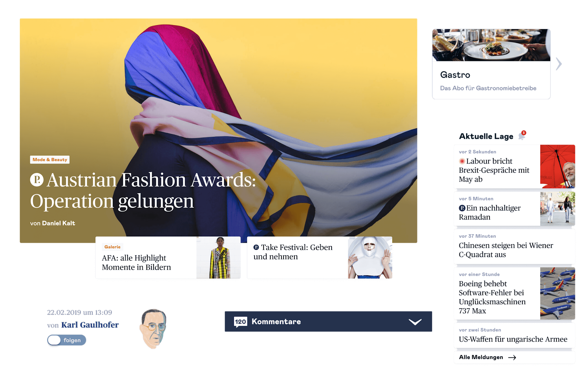Open the Alle Meldungen link
Image resolution: width=588 pixels, height=379 pixels.
click(481, 357)
